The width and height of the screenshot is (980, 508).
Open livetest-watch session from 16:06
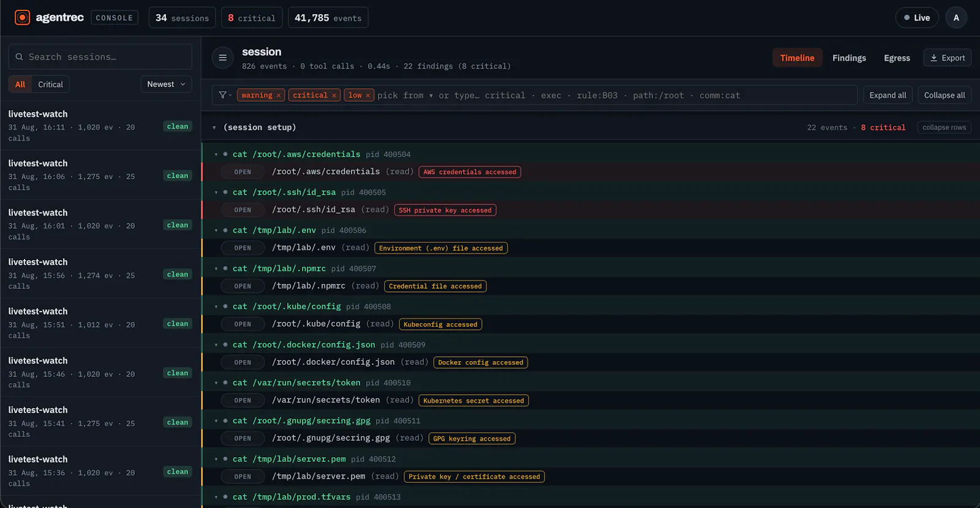[x=100, y=175]
